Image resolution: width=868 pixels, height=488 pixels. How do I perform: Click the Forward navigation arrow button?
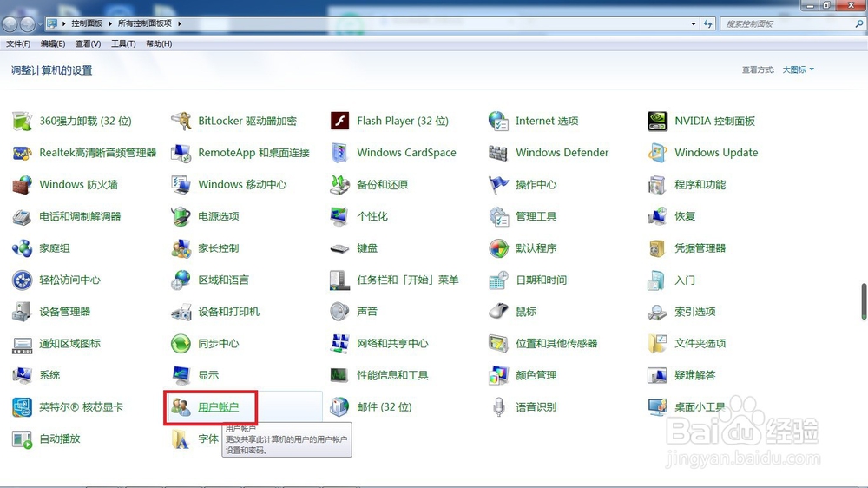(27, 23)
